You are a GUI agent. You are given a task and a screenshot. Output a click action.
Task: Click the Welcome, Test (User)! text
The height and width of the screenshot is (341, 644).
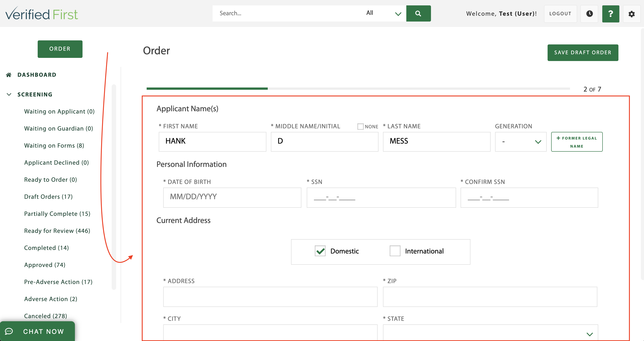coord(502,14)
